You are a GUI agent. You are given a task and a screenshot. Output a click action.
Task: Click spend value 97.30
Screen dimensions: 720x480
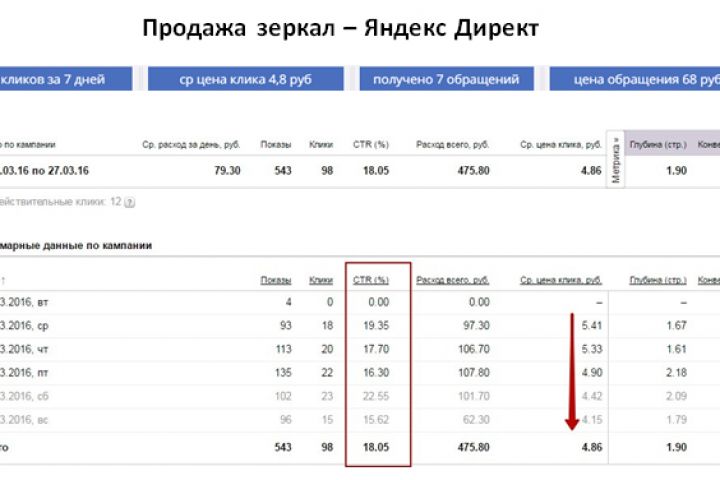click(x=476, y=326)
